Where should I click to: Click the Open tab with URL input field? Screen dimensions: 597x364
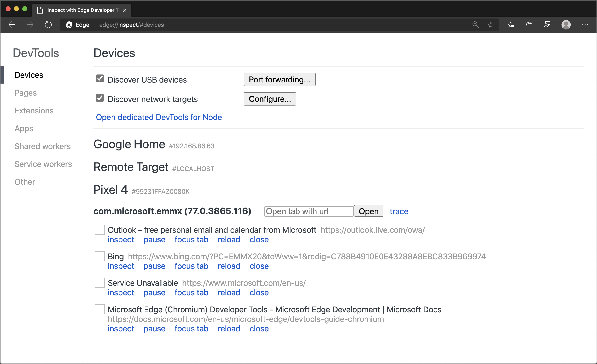point(309,211)
